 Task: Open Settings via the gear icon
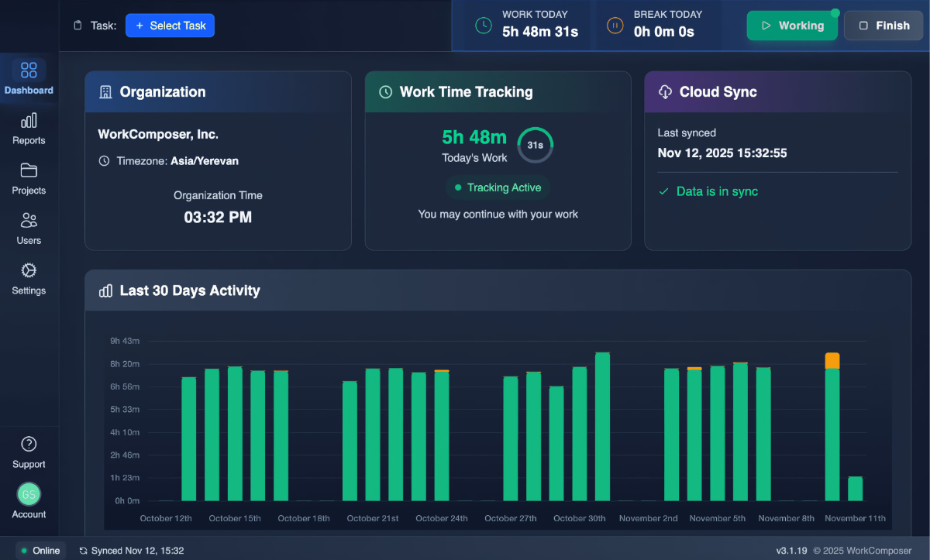tap(29, 271)
